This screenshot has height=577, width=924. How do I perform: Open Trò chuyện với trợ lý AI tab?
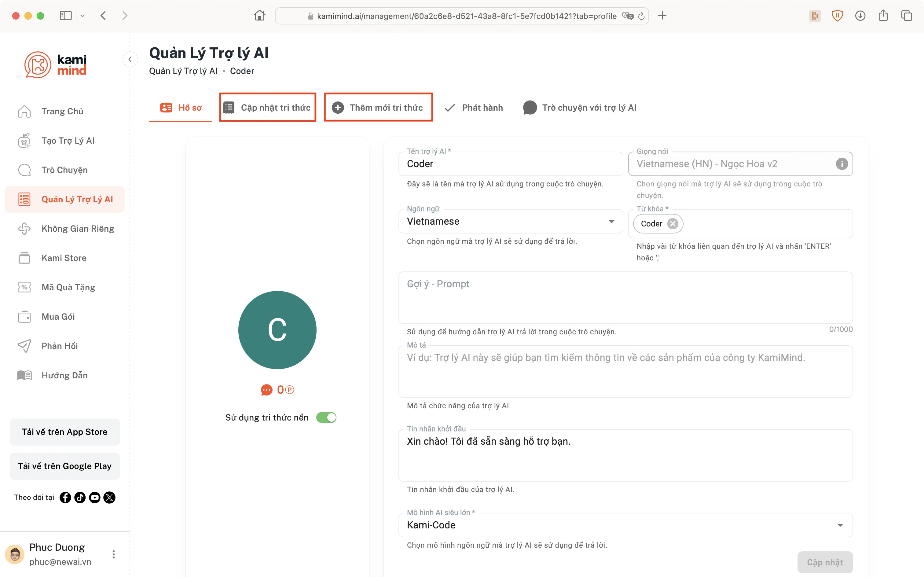[580, 108]
